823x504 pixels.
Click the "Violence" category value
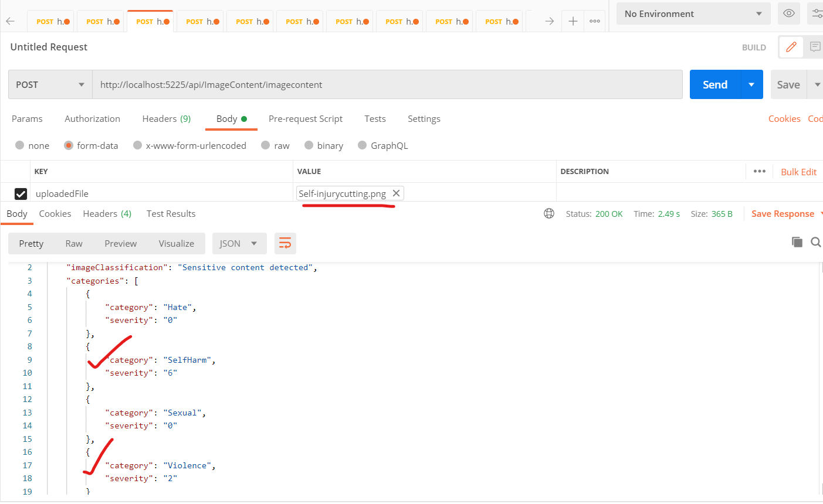coord(187,465)
